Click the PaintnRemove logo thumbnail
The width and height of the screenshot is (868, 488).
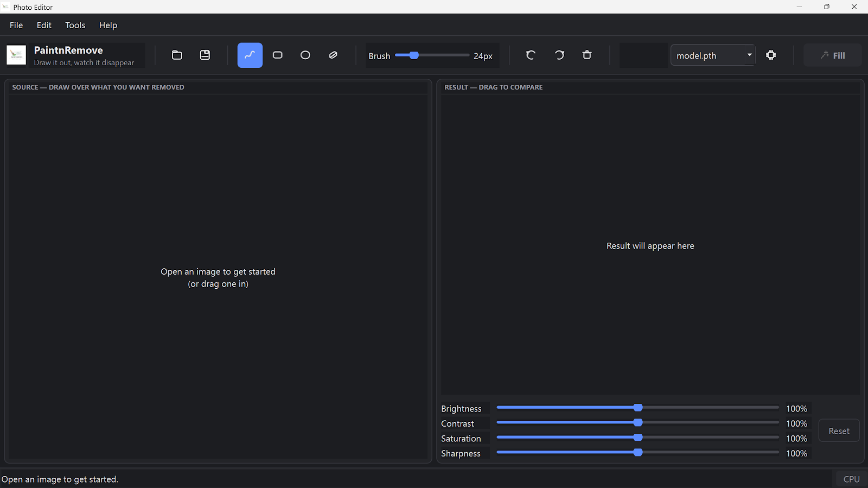click(16, 55)
